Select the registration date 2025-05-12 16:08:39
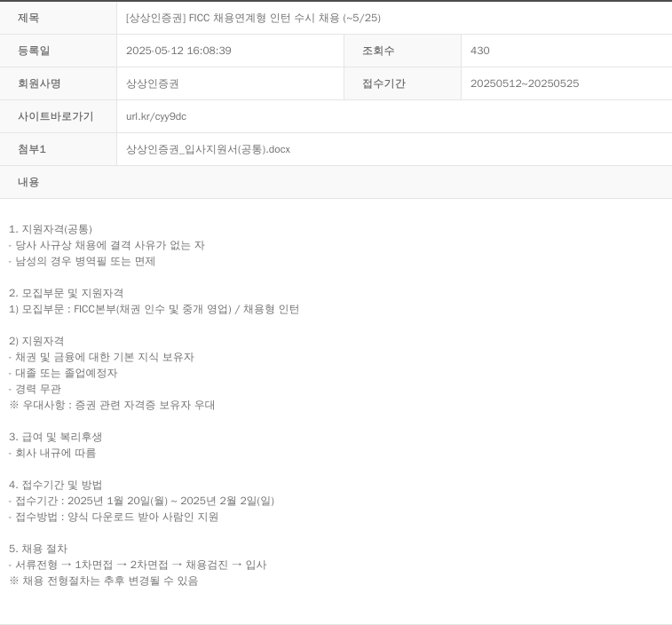The height and width of the screenshot is (625, 672). (x=178, y=51)
